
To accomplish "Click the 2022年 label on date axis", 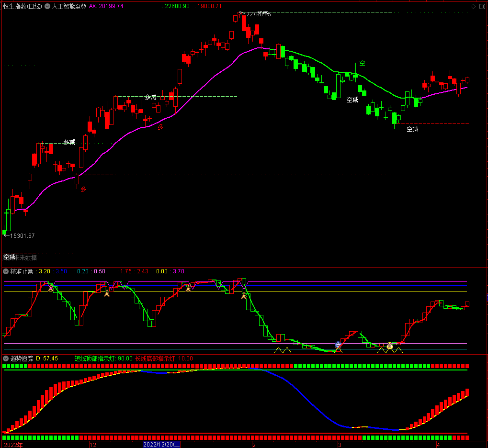I will point(13,445).
